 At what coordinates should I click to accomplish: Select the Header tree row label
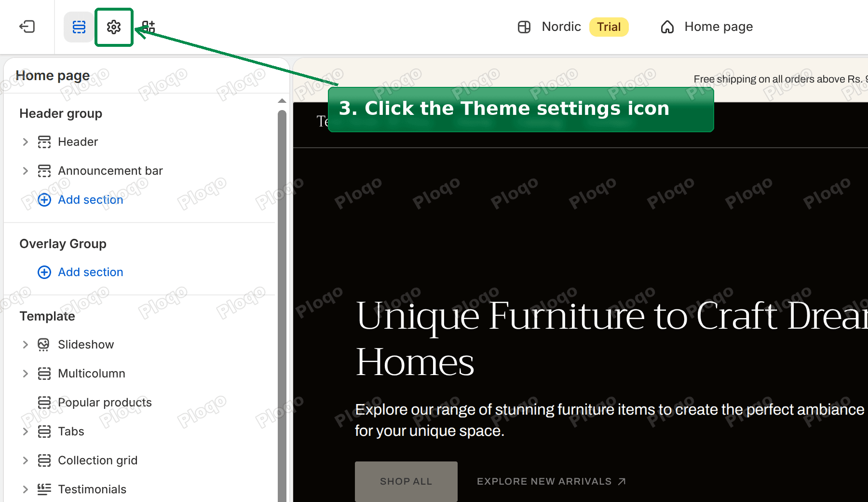78,142
